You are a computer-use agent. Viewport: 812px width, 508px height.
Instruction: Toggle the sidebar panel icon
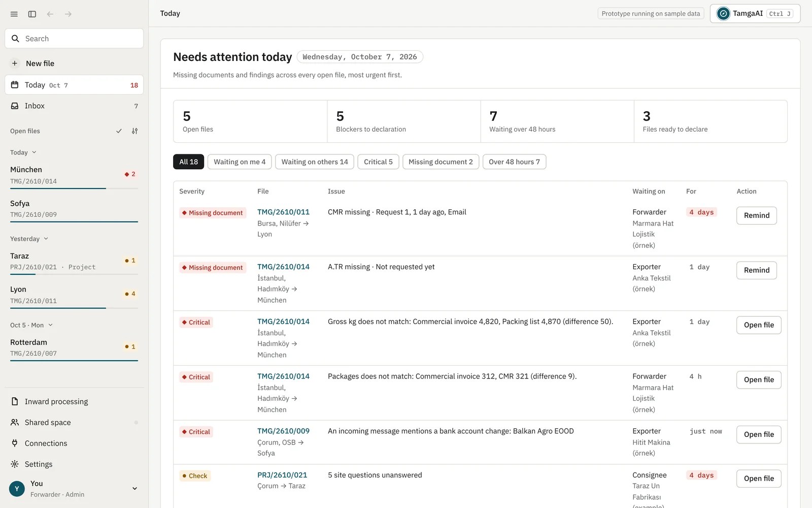click(32, 14)
